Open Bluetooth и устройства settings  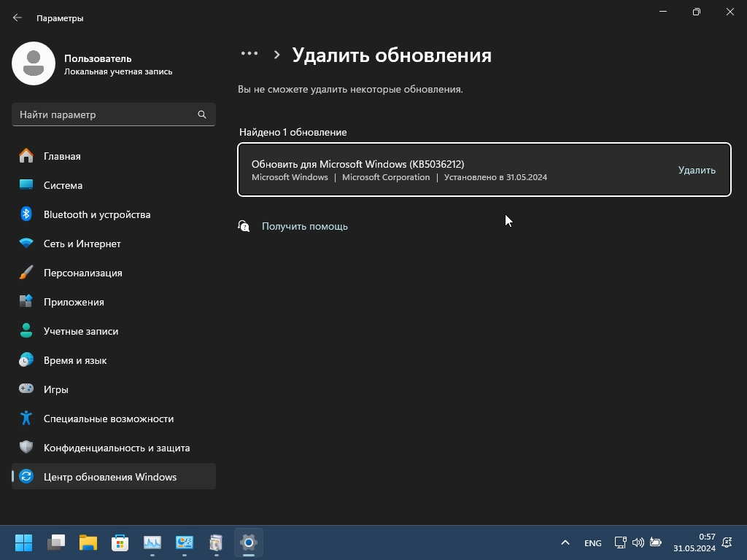(x=113, y=214)
